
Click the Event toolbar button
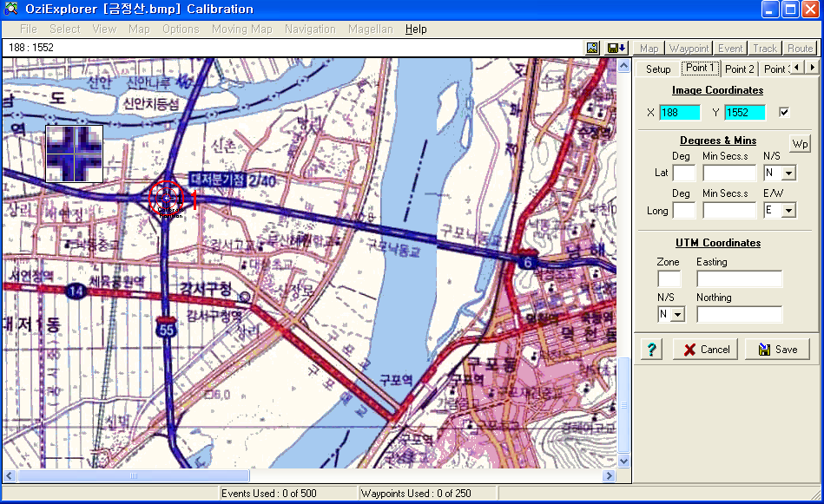coord(730,49)
